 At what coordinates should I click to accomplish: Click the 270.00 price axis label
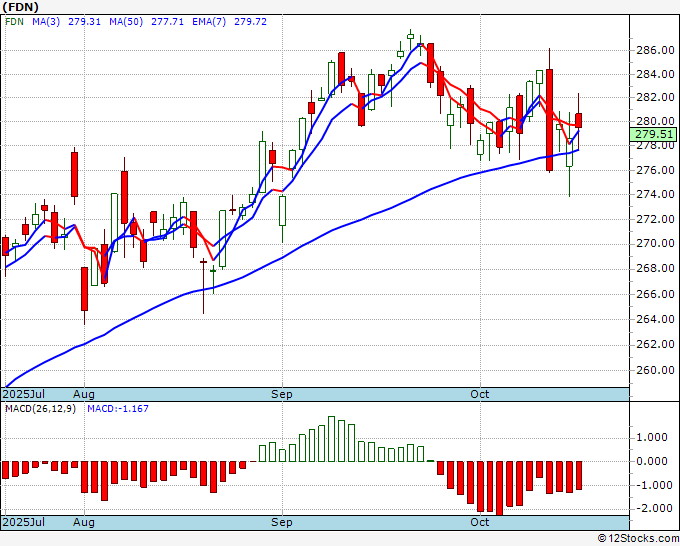coord(655,243)
